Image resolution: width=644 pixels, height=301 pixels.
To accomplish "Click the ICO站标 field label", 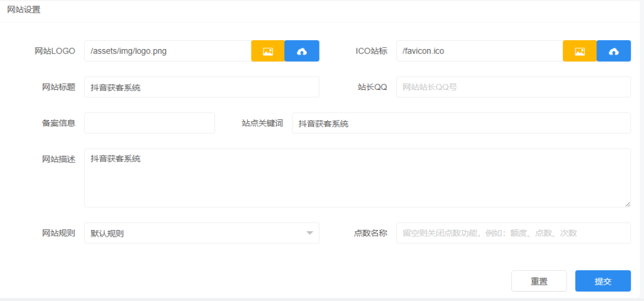I will click(x=371, y=51).
